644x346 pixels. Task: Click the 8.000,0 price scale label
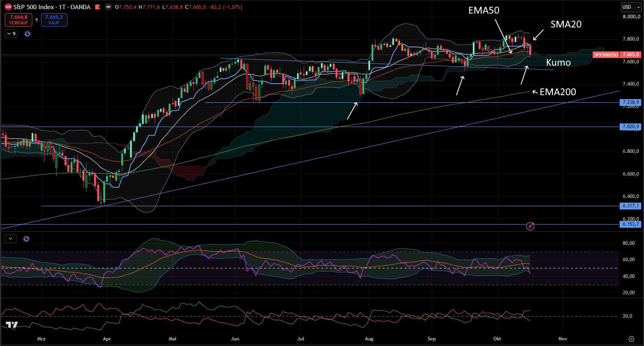(x=631, y=17)
